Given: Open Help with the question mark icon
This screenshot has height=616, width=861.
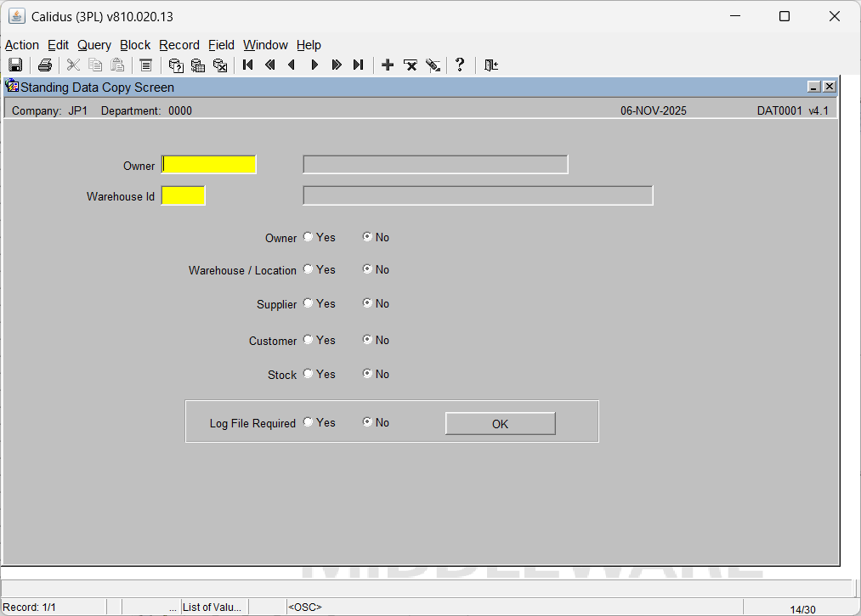Looking at the screenshot, I should tap(460, 65).
